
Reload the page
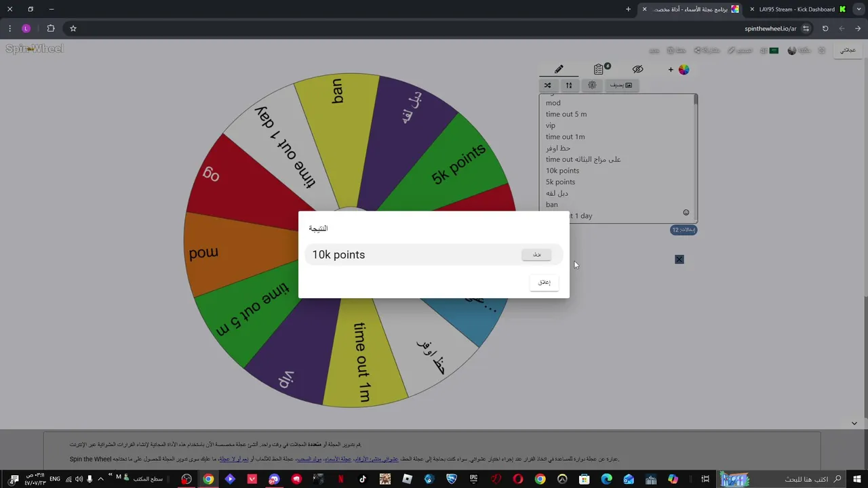coord(825,28)
